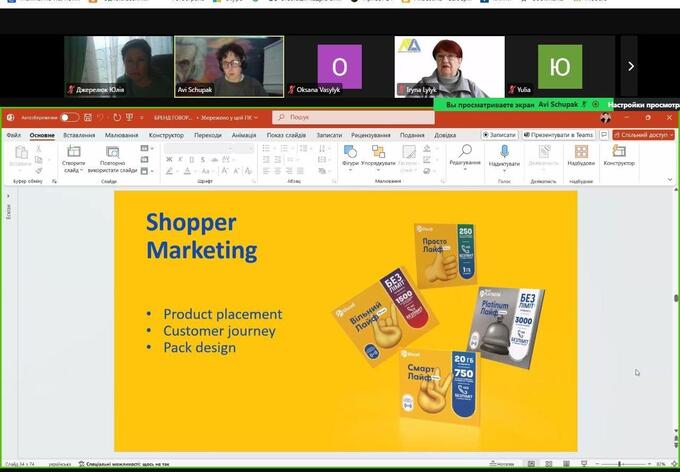Switch to the Анімація tab
680x472 pixels.
click(244, 135)
